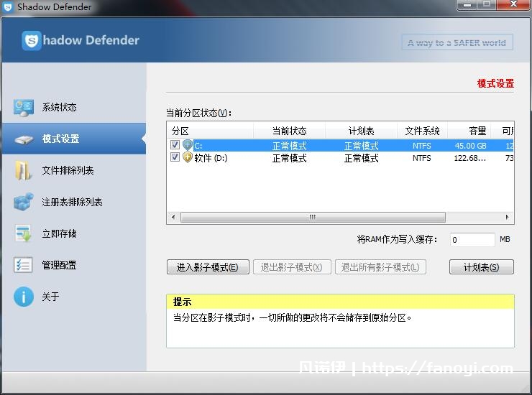
Task: Click the 关于 info icon
Action: tap(24, 297)
